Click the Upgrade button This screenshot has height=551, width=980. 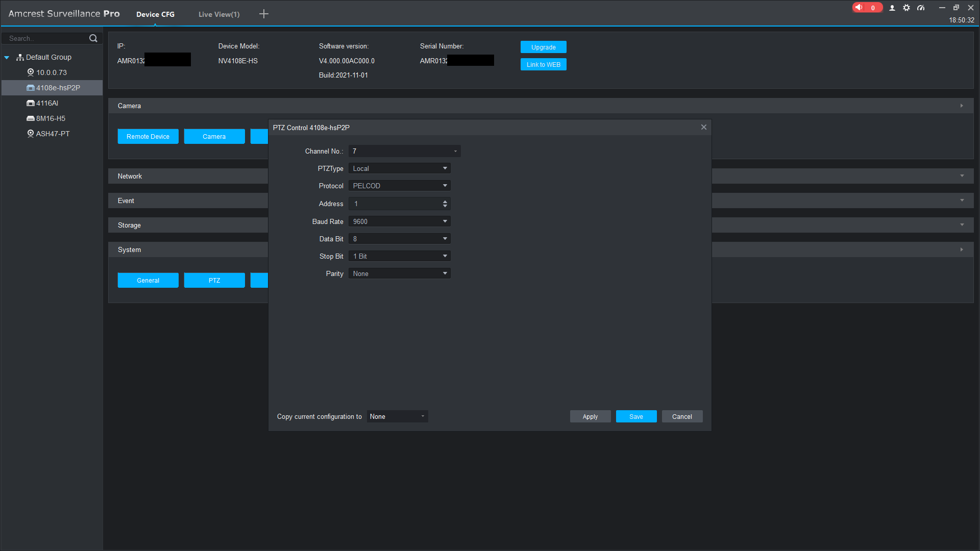click(x=544, y=47)
